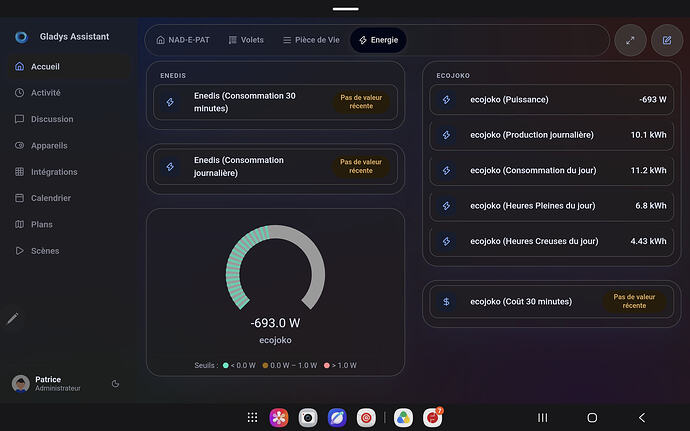Screen dimensions: 690x431
Task: Switch to the NAD-E-PAT dashboard tab
Action: click(183, 40)
